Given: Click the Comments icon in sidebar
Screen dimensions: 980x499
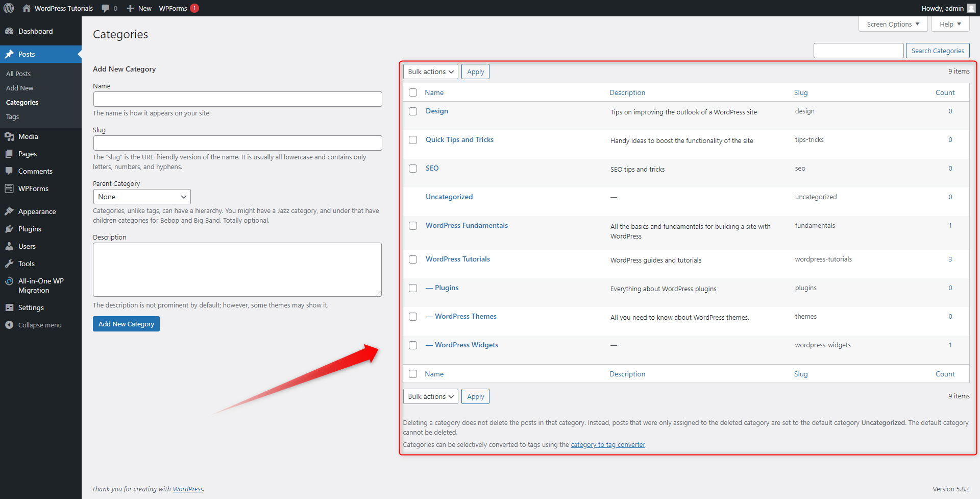Looking at the screenshot, I should [x=9, y=171].
